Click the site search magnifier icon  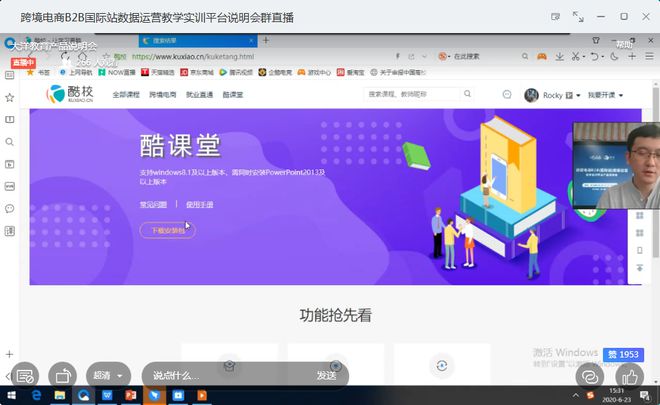(467, 94)
